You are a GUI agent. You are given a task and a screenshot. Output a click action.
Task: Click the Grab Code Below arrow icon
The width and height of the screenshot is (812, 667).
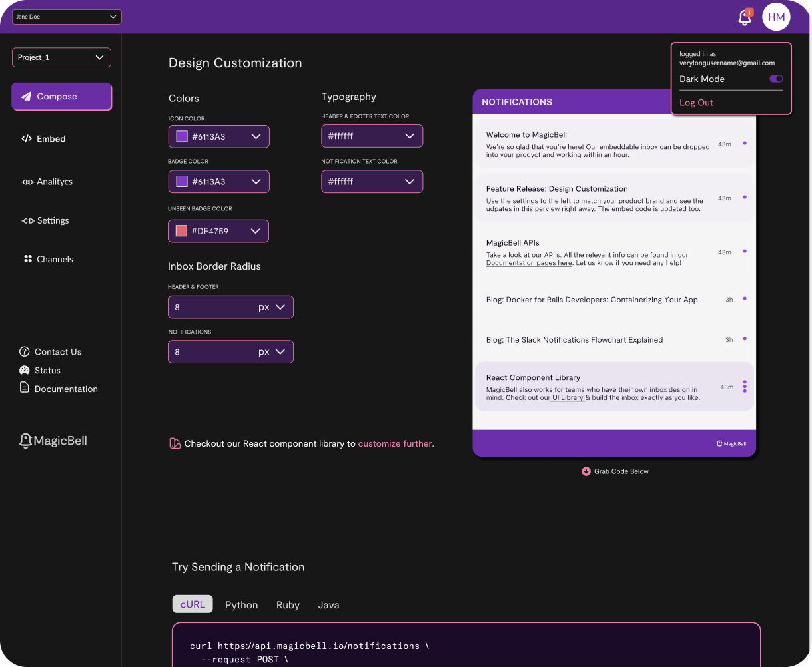[x=586, y=471]
